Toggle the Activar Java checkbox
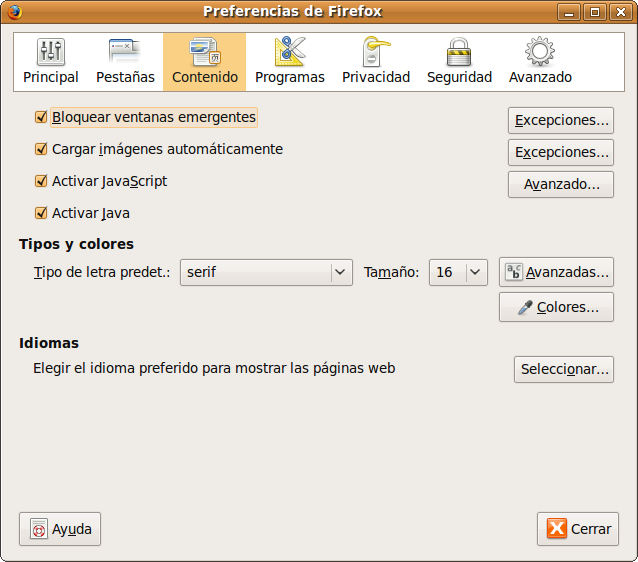This screenshot has height=562, width=638. [x=41, y=213]
